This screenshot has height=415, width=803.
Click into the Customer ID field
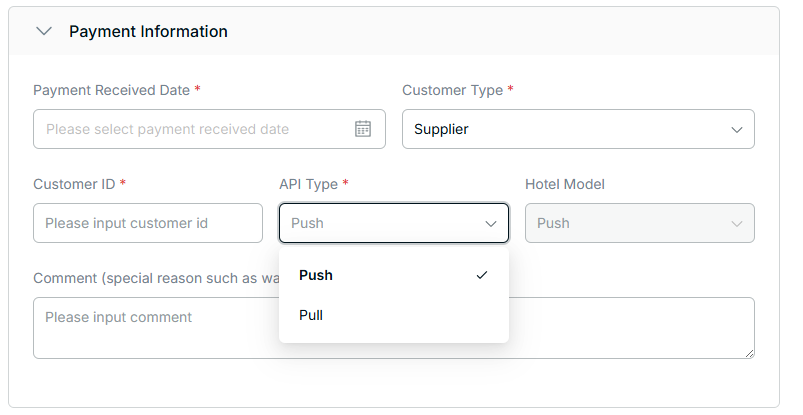pos(147,223)
